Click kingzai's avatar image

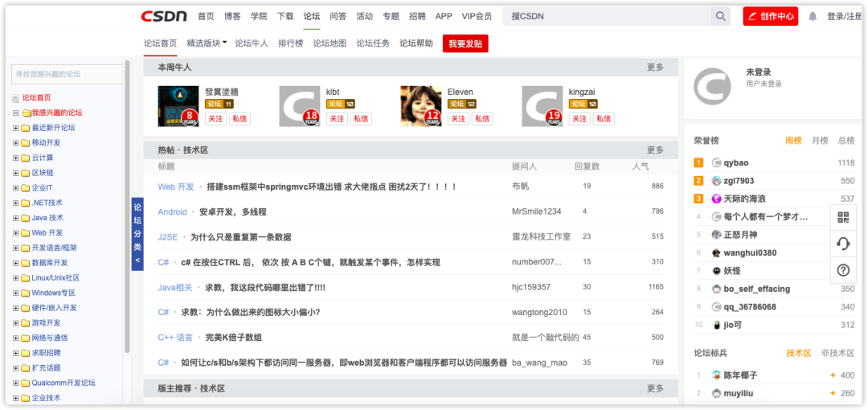pyautogui.click(x=542, y=106)
